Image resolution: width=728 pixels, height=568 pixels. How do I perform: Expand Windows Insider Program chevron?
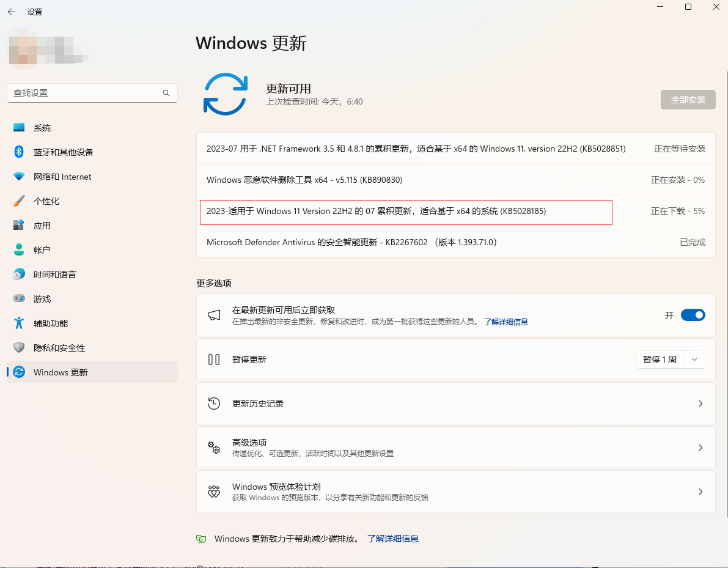tap(700, 492)
